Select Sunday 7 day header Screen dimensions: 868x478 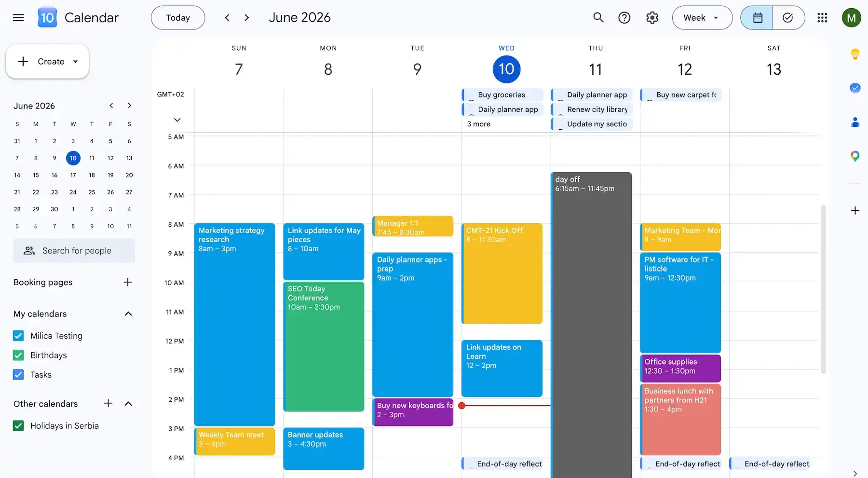coord(239,69)
